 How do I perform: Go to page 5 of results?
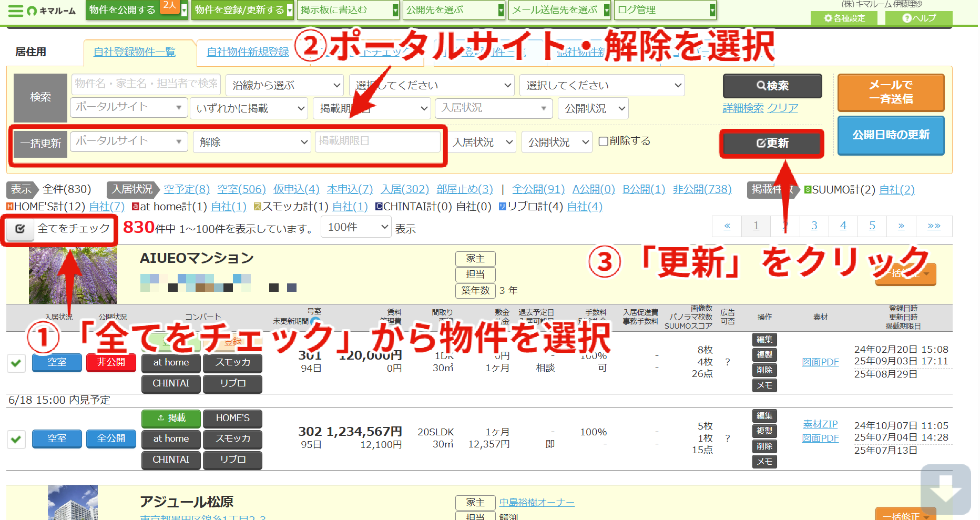pos(872,226)
